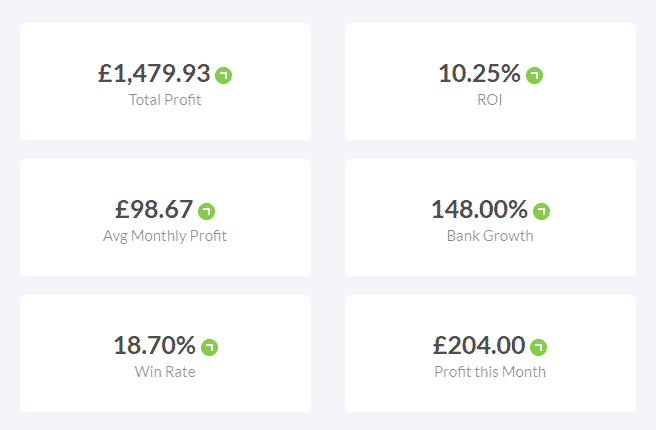This screenshot has height=430, width=656.
Task: Click the Avg Monthly Profit label
Action: pyautogui.click(x=165, y=236)
